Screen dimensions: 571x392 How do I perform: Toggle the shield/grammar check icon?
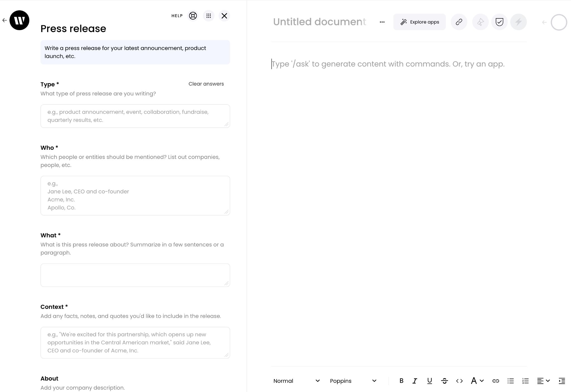point(500,22)
